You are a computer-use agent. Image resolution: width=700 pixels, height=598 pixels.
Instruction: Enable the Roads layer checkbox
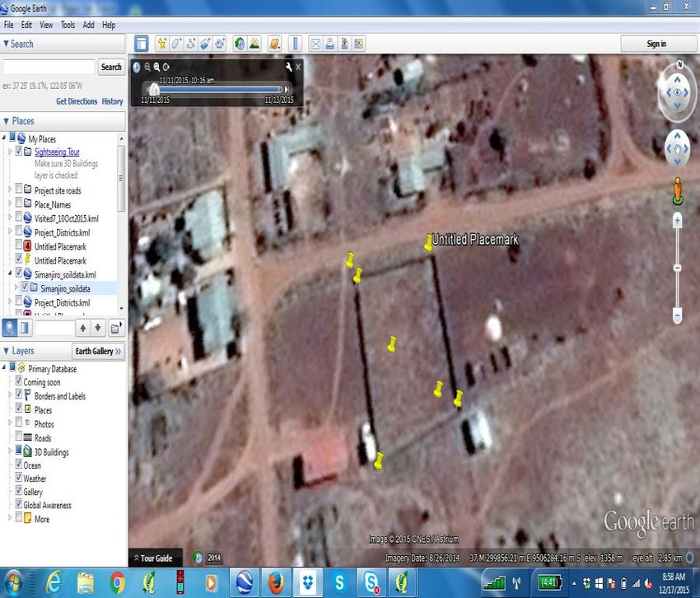pyautogui.click(x=18, y=438)
